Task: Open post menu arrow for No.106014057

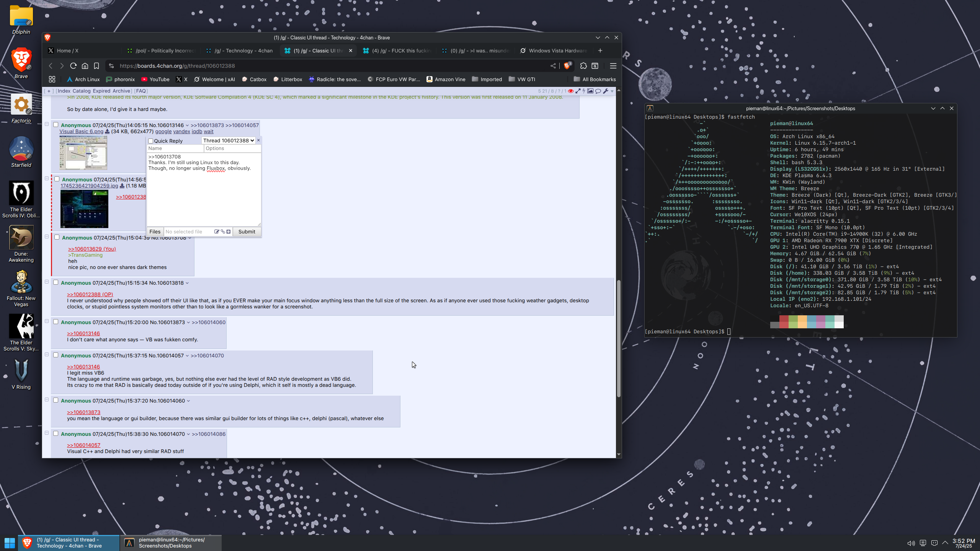Action: pos(187,356)
